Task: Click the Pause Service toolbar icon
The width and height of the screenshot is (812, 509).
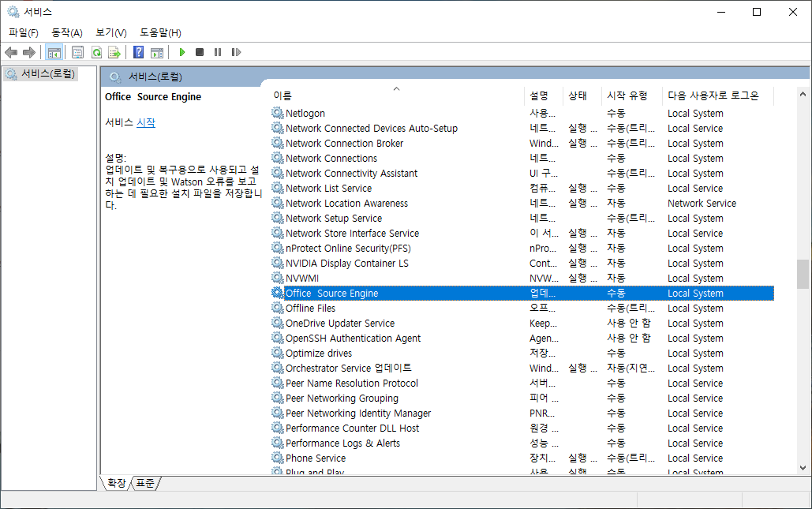Action: (x=218, y=52)
